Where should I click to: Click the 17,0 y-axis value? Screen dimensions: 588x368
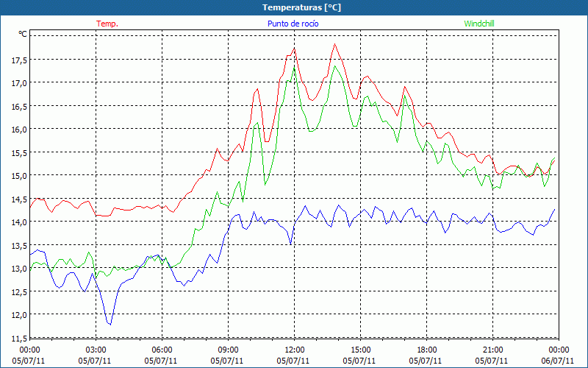(19, 83)
